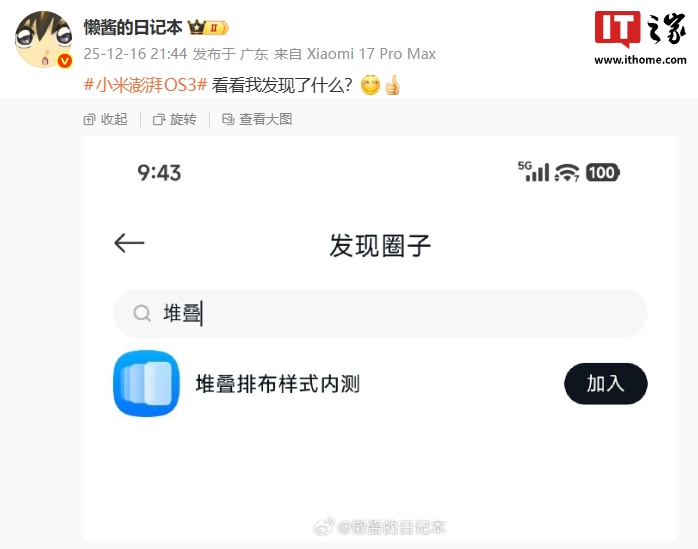The height and width of the screenshot is (549, 698).
Task: Click the orange verified V badge
Action: (65, 61)
